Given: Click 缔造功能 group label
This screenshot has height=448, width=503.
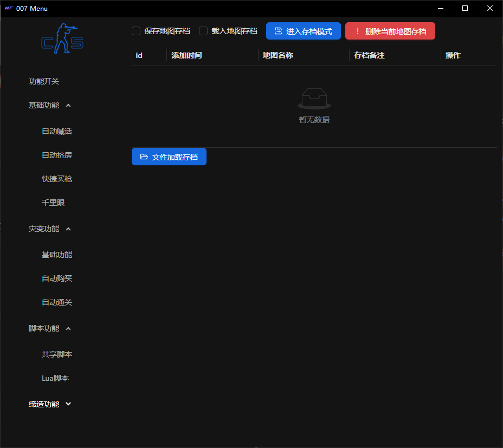Looking at the screenshot, I should click(44, 404).
